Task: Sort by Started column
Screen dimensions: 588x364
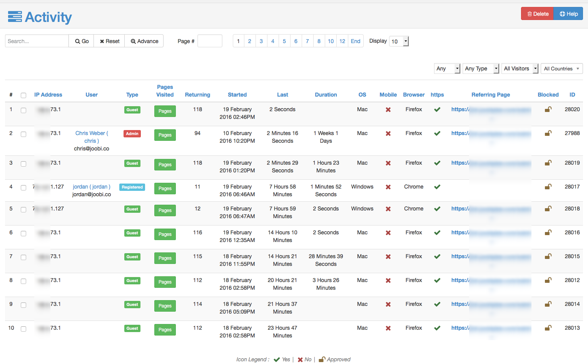Action: pyautogui.click(x=237, y=95)
